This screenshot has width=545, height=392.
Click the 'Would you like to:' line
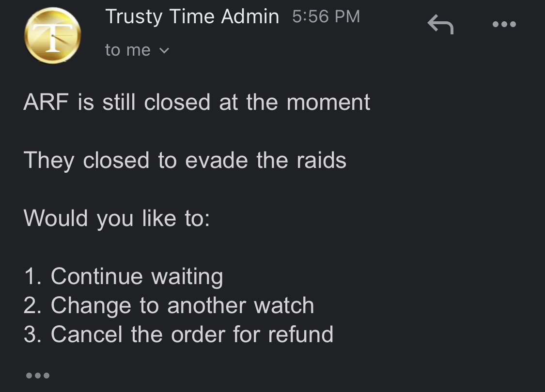[x=117, y=218]
